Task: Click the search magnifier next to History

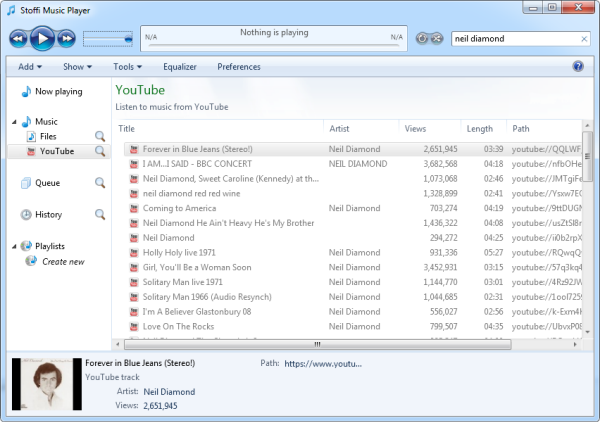Action: pyautogui.click(x=100, y=214)
